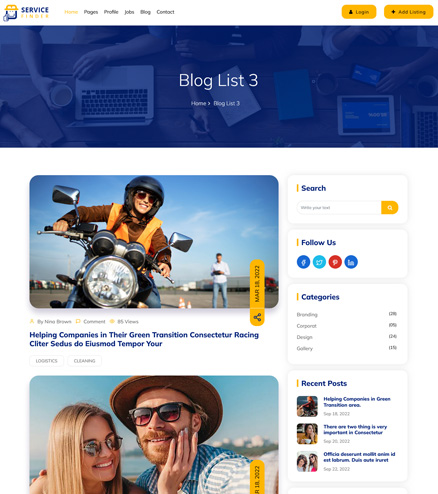This screenshot has width=438, height=494.
Task: Open the Pages menu
Action: [x=91, y=12]
